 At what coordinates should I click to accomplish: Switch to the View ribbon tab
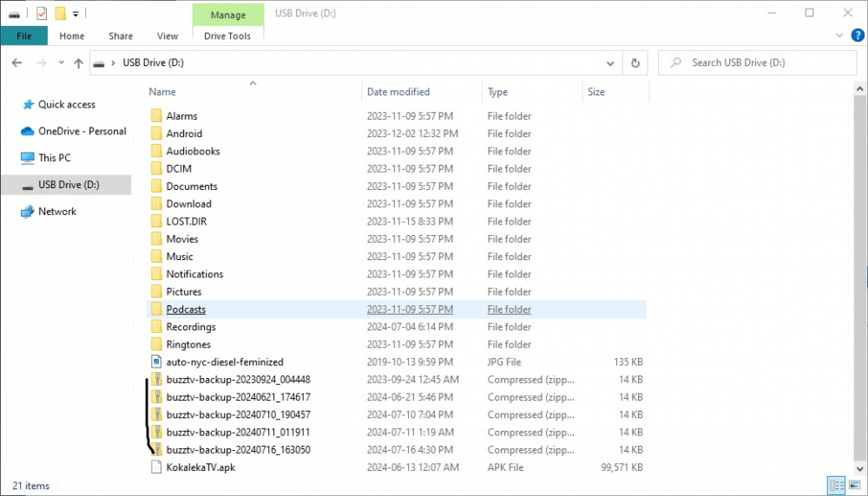[x=167, y=36]
